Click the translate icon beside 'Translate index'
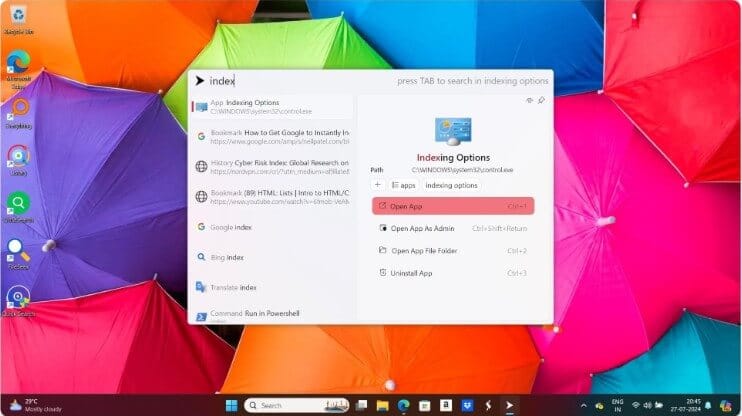 click(x=201, y=287)
